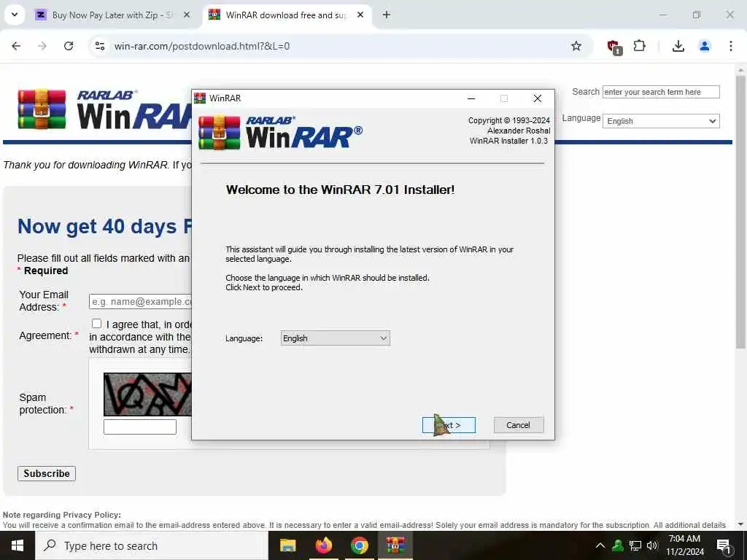Click the address bar URL
This screenshot has width=747, height=560.
coord(202,46)
